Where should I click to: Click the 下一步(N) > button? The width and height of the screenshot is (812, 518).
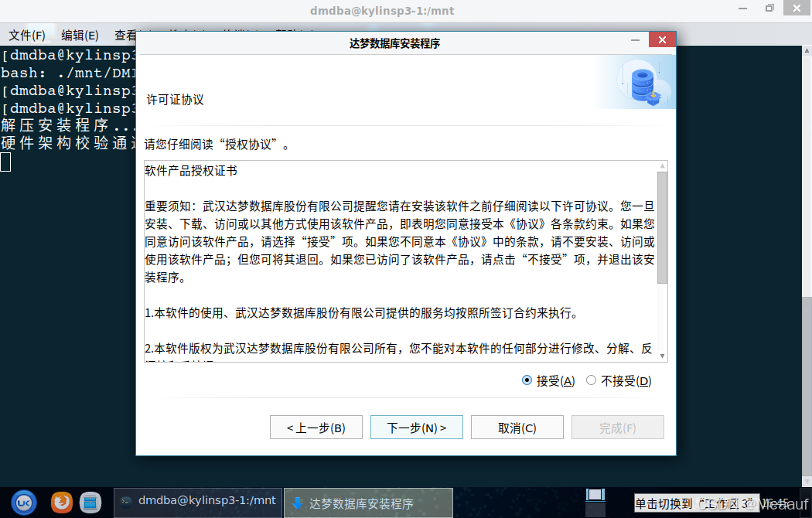416,428
